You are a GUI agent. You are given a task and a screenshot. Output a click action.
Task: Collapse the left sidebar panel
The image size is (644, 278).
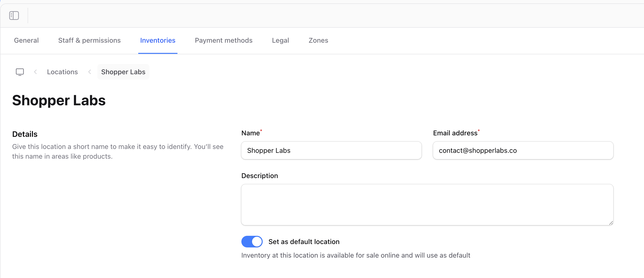pos(14,15)
